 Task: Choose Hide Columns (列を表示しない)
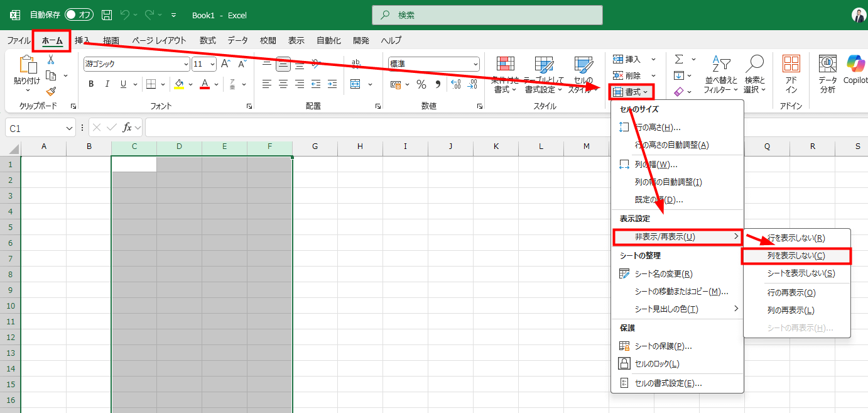(796, 256)
